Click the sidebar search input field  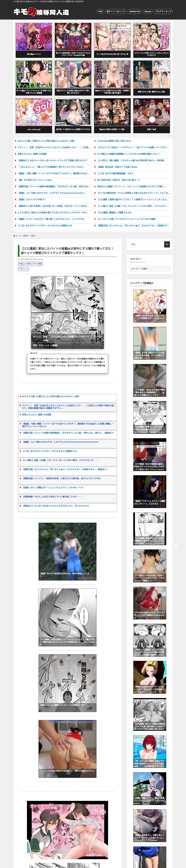pos(147,244)
